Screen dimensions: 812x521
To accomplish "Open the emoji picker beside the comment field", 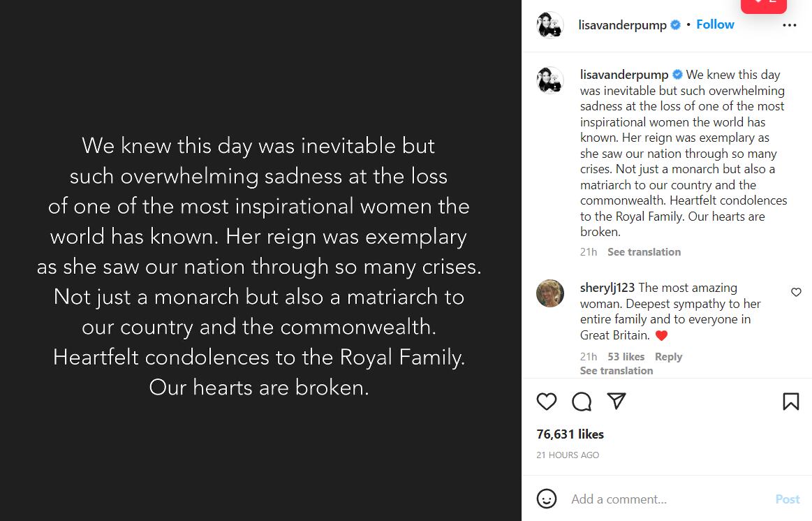I will pos(547,499).
